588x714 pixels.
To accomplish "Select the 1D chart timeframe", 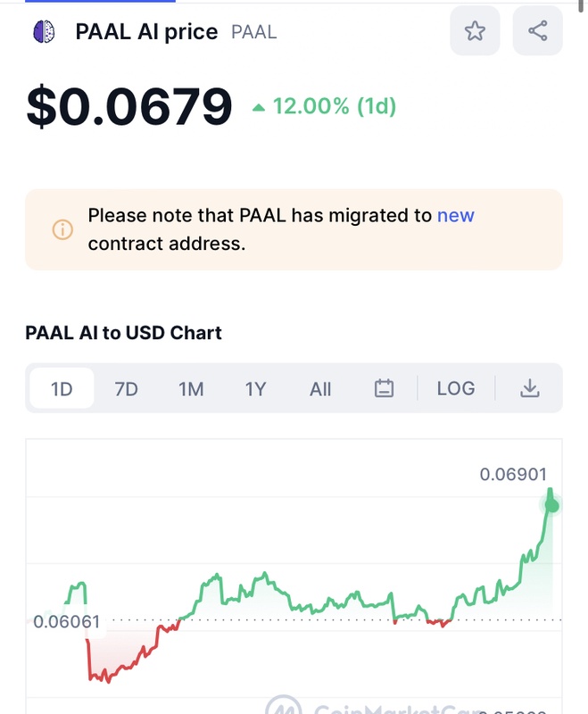I will (62, 389).
